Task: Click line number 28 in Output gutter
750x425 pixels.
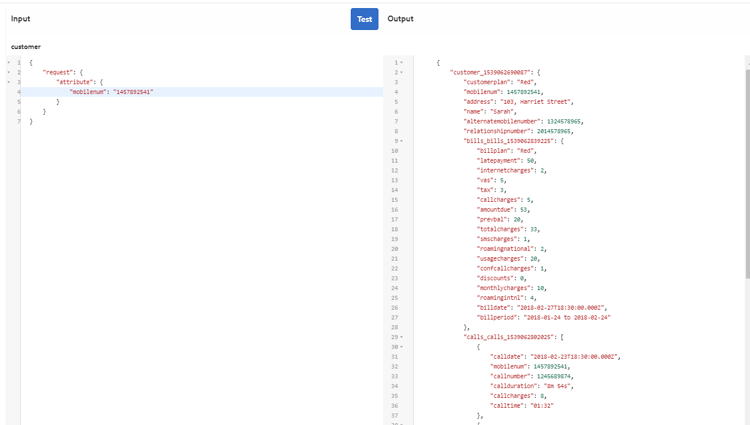Action: [395, 327]
